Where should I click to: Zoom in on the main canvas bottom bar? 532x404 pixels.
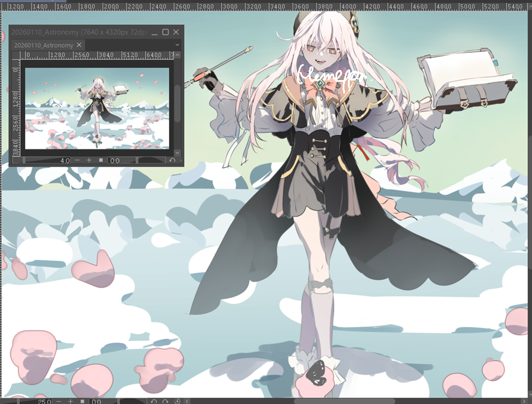click(71, 401)
